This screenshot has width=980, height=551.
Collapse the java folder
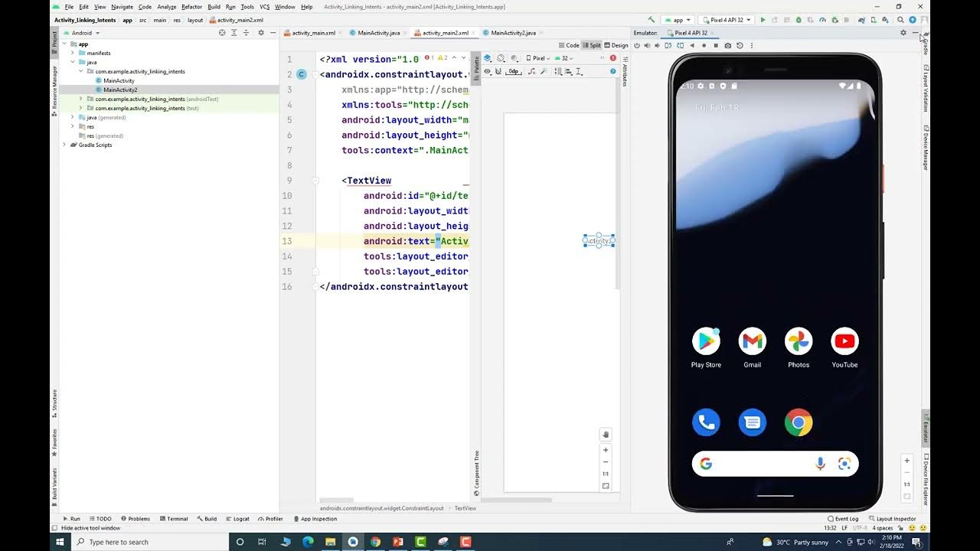click(x=73, y=62)
